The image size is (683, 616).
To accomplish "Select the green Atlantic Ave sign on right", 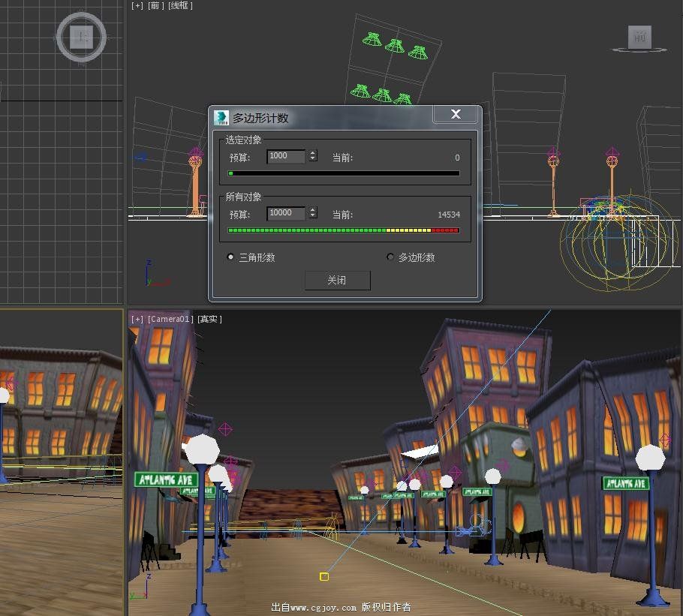I will 624,483.
